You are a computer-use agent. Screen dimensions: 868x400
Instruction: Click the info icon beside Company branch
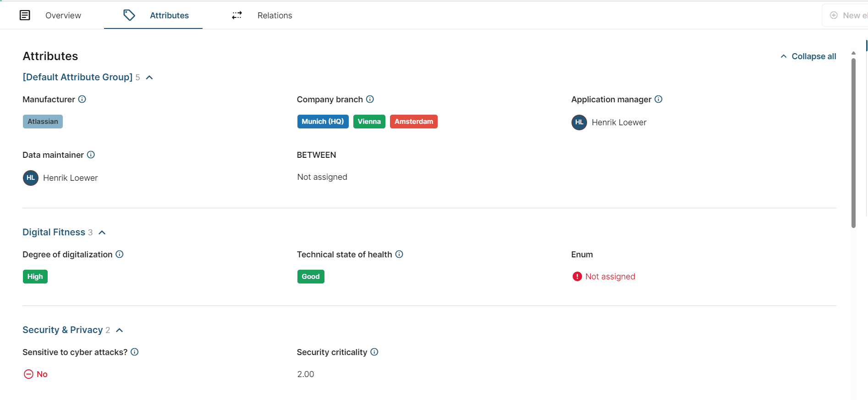pos(370,99)
